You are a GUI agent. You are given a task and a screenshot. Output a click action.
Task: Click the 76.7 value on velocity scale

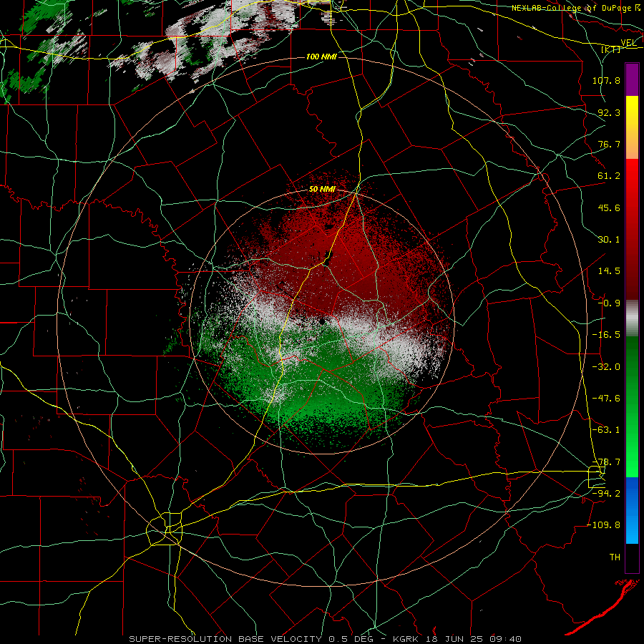coord(609,144)
